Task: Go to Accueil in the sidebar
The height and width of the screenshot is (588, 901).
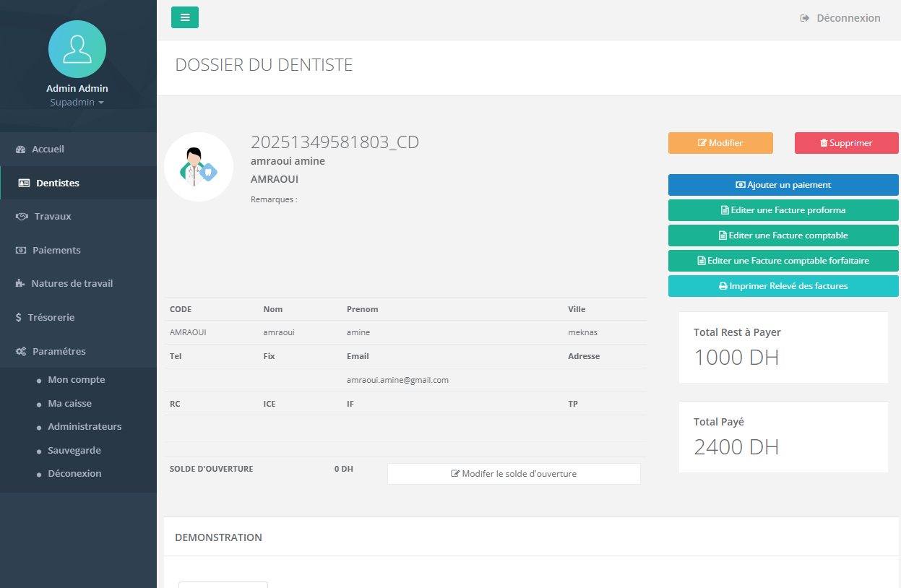Action: tap(48, 149)
